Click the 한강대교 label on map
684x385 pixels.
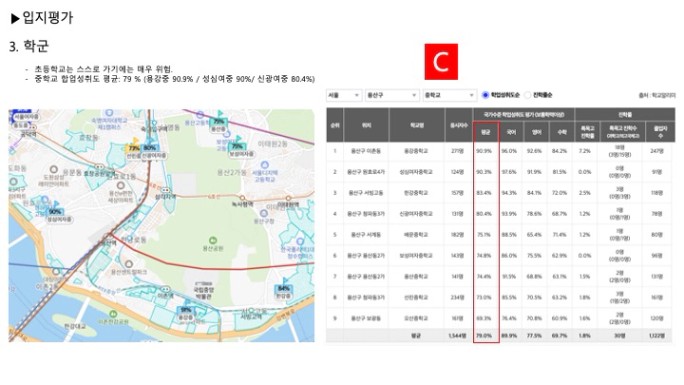click(x=75, y=327)
